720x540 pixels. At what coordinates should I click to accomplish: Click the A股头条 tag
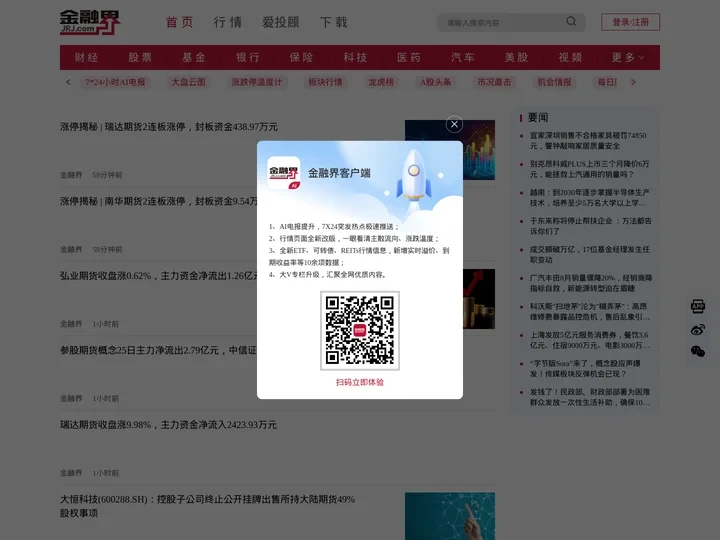[x=436, y=82]
